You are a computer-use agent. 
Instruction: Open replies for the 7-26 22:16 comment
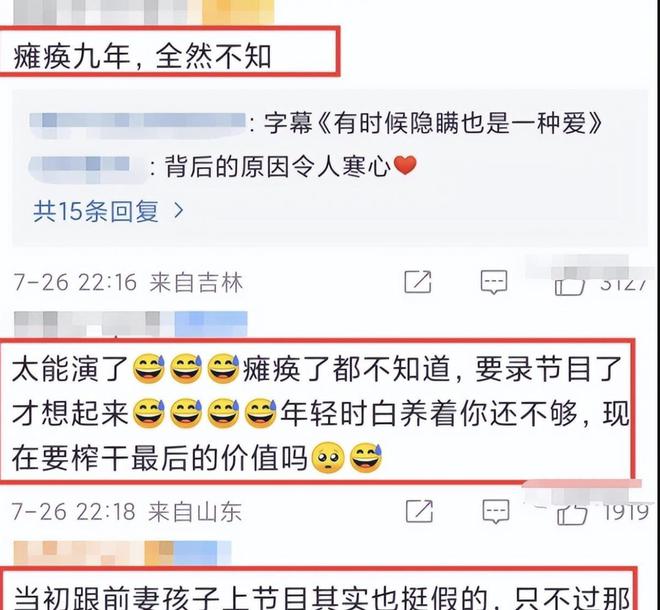494,282
